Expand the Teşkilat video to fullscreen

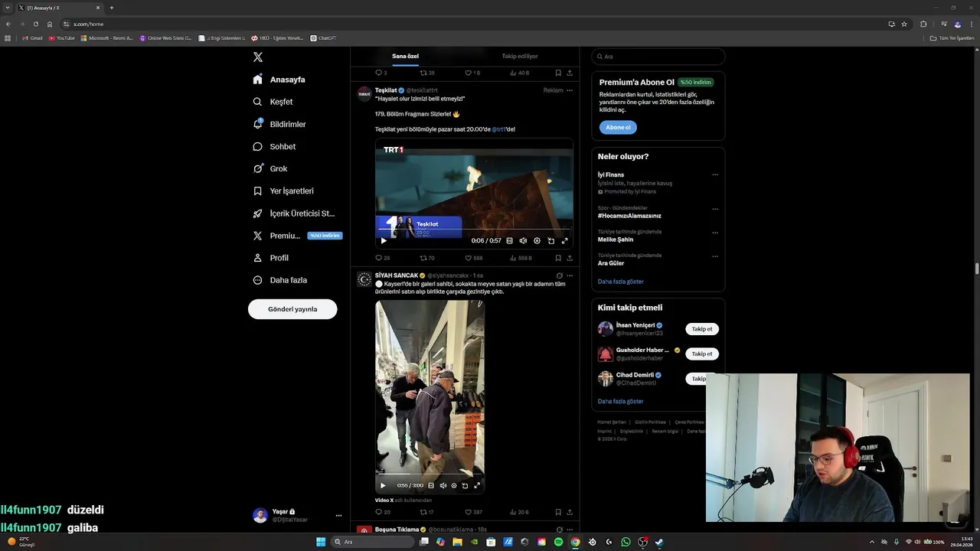point(564,240)
